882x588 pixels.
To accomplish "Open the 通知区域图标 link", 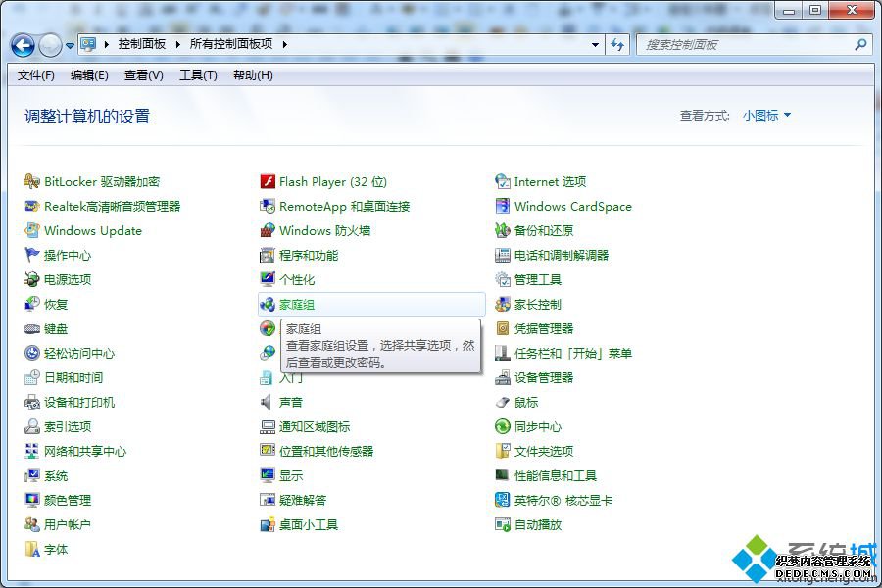I will click(x=315, y=427).
